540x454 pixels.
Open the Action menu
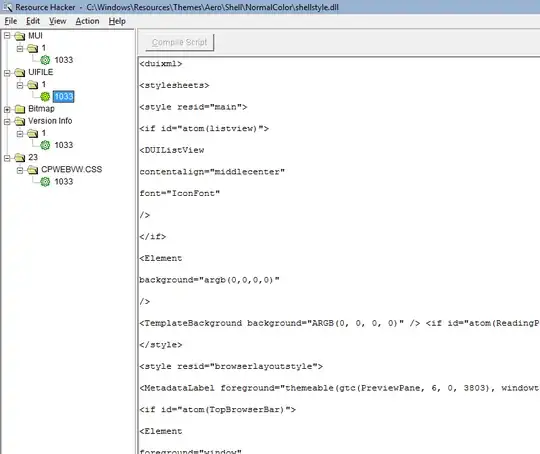[x=87, y=21]
